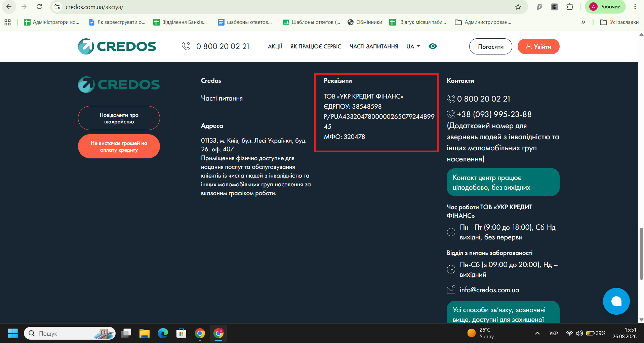Open the "Відгук місяця табл... bookmark
This screenshot has height=343, width=644.
[418, 22]
